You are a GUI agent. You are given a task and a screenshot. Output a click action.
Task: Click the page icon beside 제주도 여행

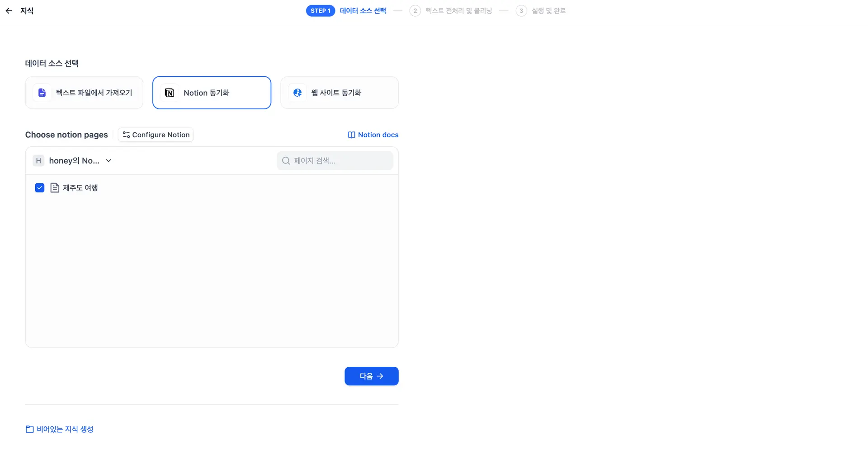coord(55,188)
